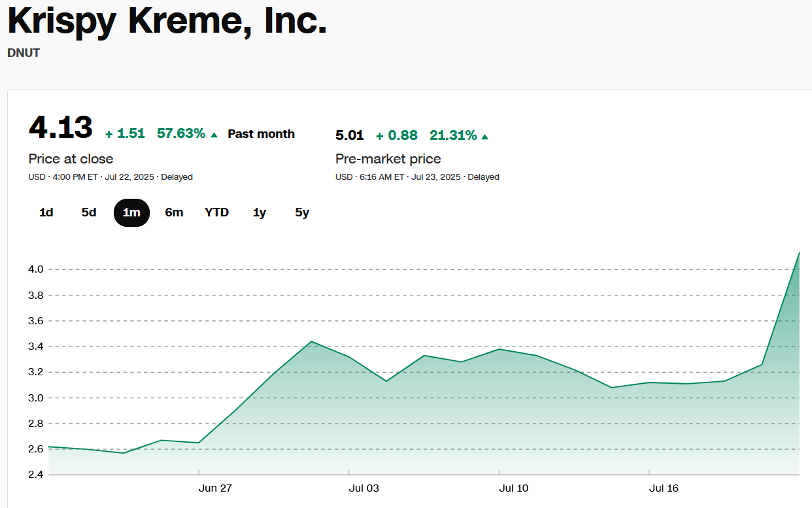This screenshot has height=508, width=812.
Task: Click the 3.4 y-axis label
Action: click(x=36, y=347)
